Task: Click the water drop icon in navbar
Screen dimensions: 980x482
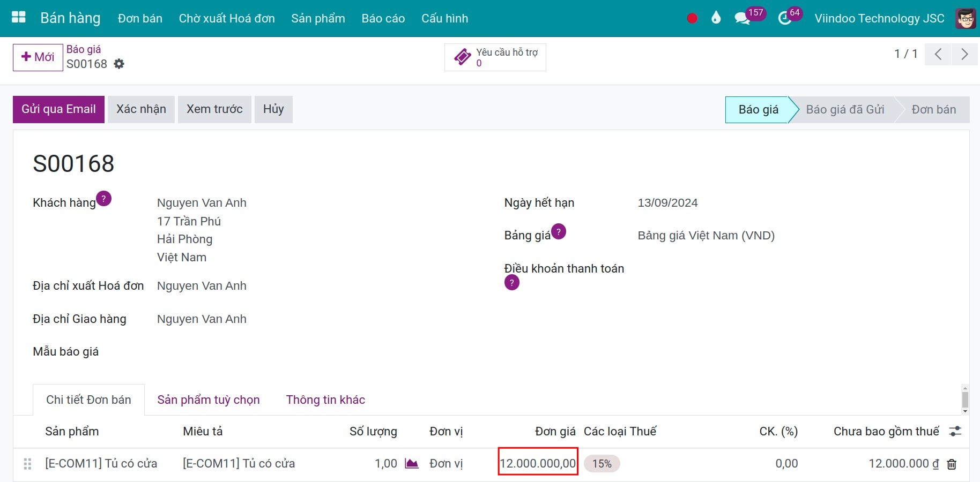Action: pyautogui.click(x=716, y=18)
